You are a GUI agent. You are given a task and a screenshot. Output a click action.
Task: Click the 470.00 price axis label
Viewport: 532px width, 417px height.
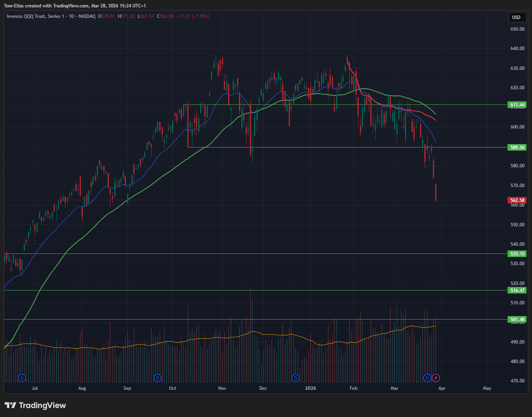(x=517, y=381)
